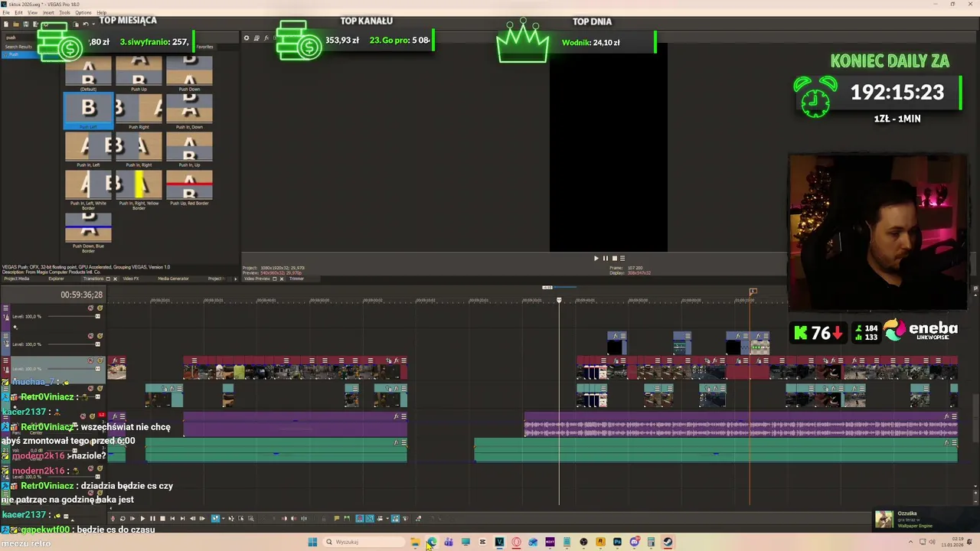Click the taskbar Wyszukaj search box
Screen dimensions: 980x551
[363, 542]
